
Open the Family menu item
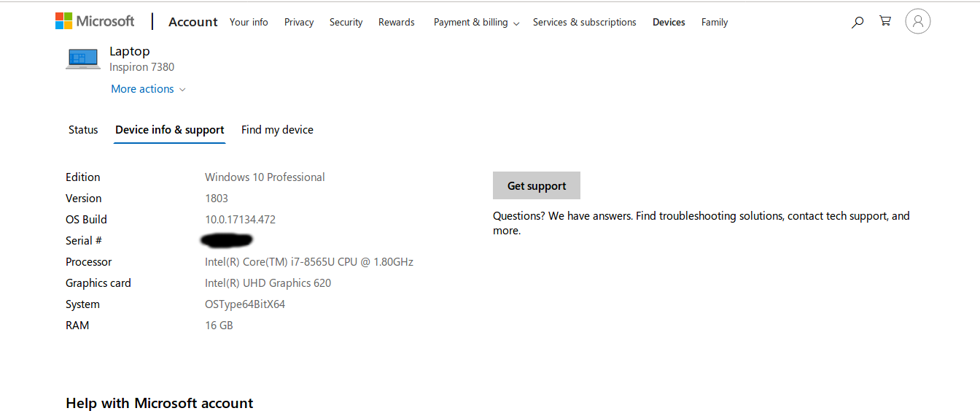715,23
